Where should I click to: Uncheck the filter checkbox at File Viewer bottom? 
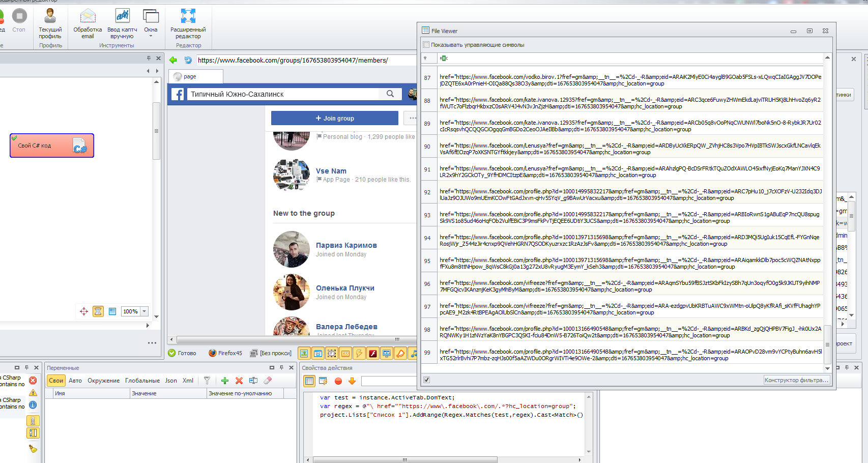[426, 380]
